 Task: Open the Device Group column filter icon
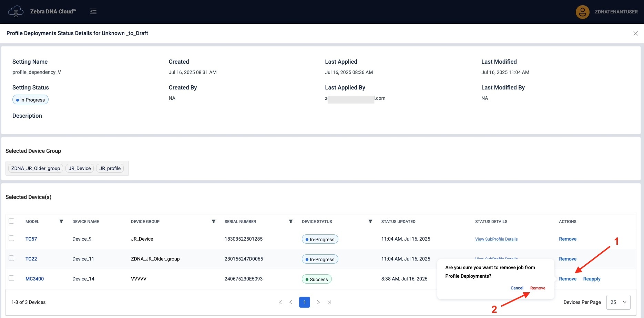[x=214, y=221]
